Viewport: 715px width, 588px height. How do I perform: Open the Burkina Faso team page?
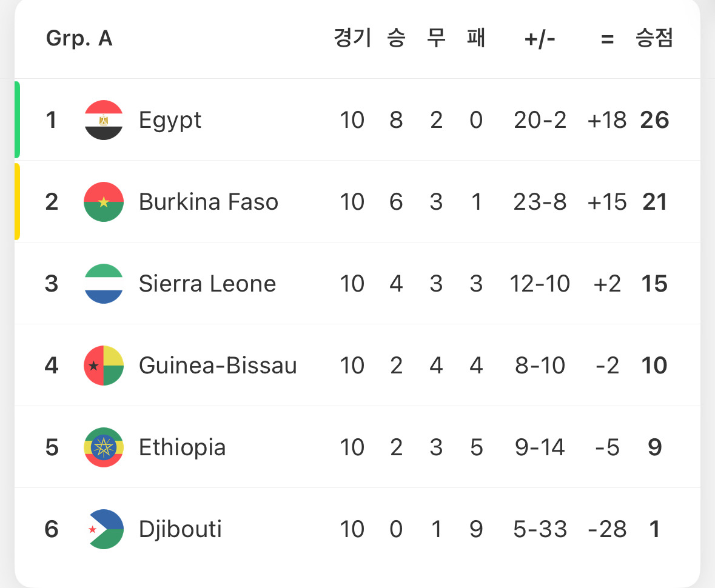[x=208, y=202]
